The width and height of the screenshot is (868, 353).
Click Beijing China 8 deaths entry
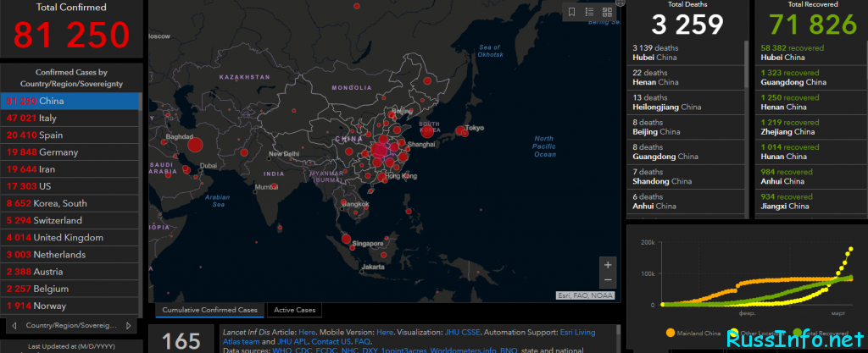coord(687,128)
